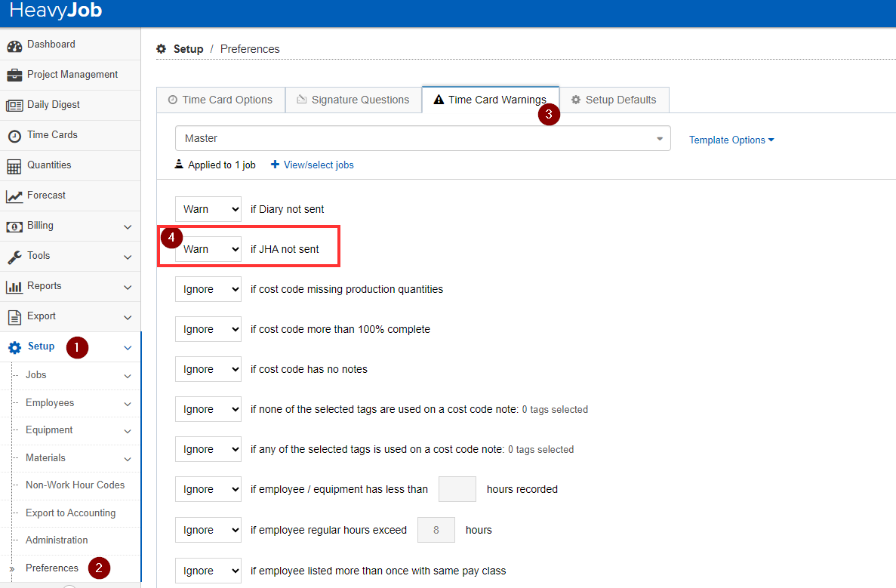Click the Applied to 1 job text
This screenshot has width=896, height=588.
tap(222, 165)
